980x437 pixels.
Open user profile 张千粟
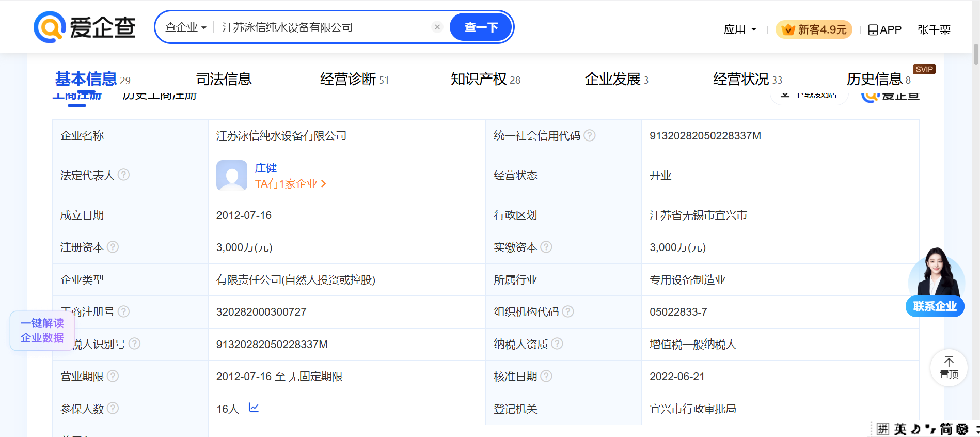point(934,30)
